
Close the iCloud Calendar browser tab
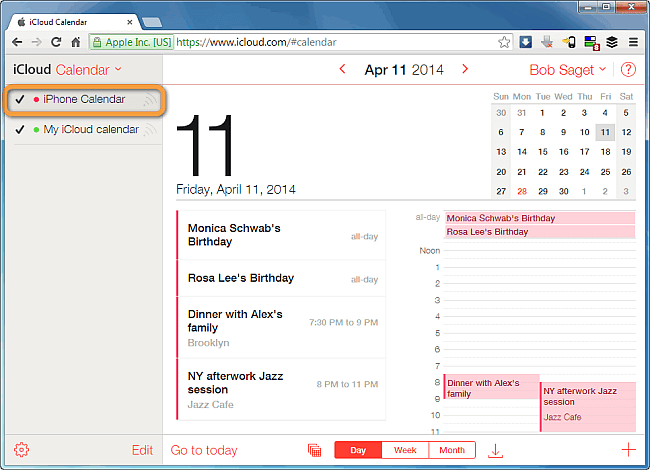coord(130,22)
